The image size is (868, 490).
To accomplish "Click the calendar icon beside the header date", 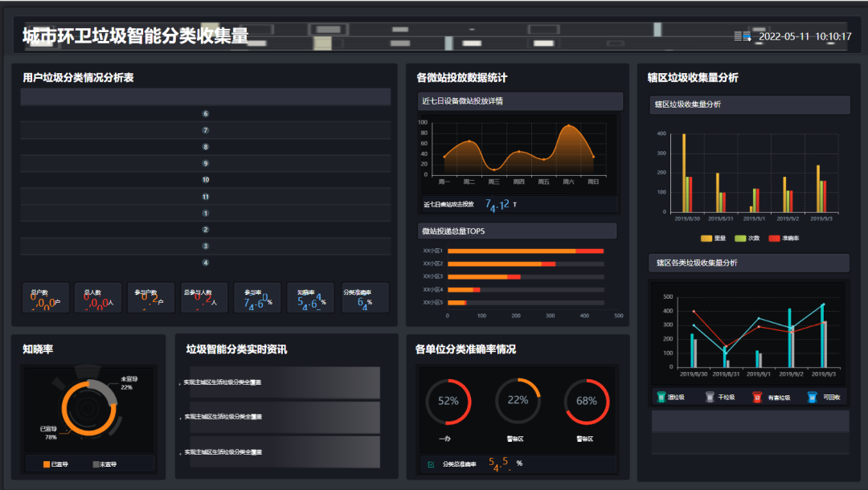I will tap(743, 36).
